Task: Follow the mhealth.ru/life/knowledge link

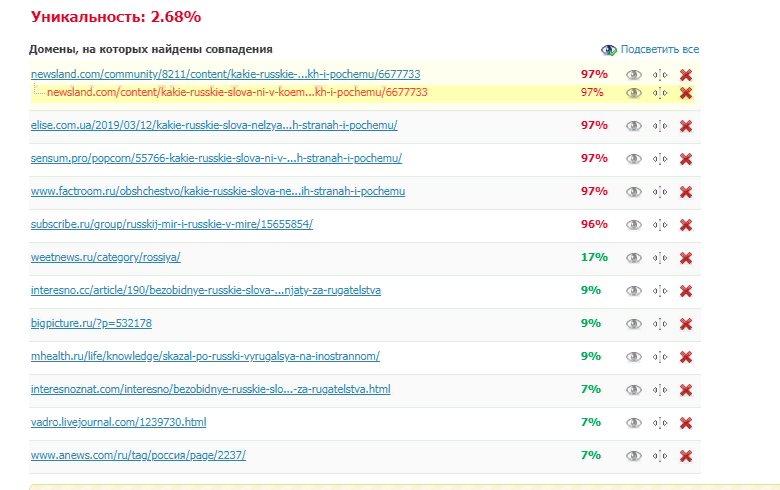Action: click(205, 356)
